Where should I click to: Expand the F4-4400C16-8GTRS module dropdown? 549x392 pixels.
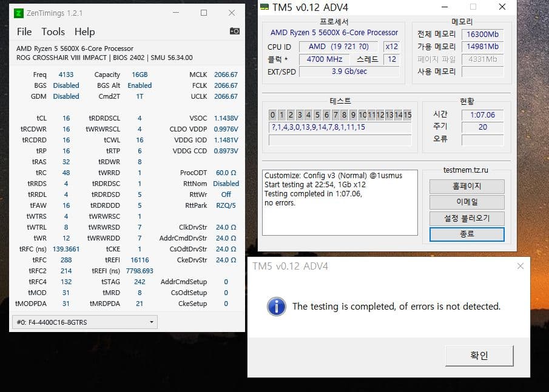pos(85,322)
